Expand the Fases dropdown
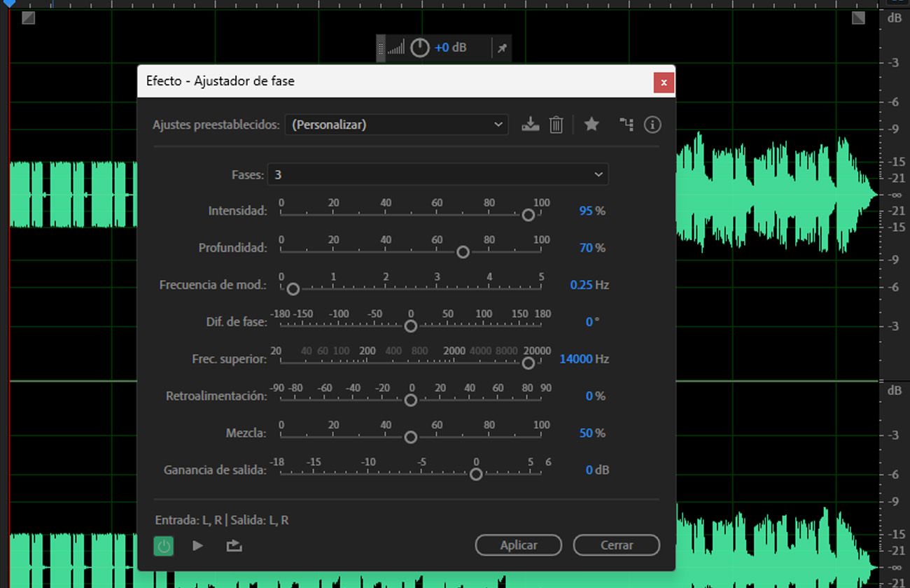Viewport: 910px width, 588px height. click(x=438, y=174)
